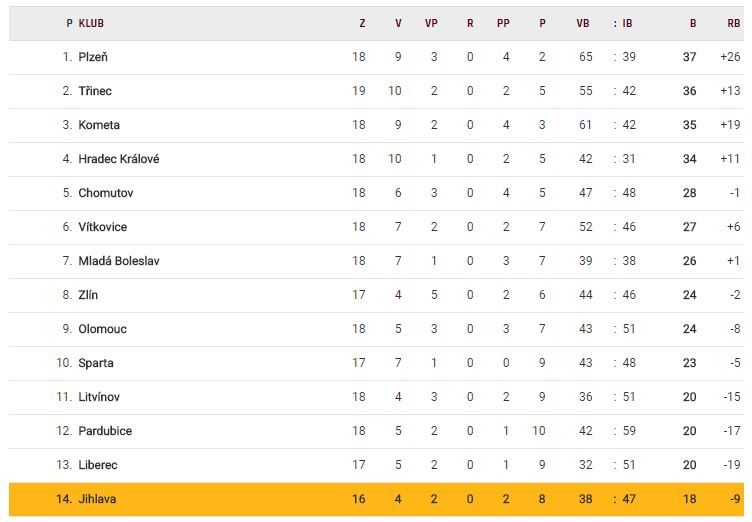
Task: Select the VB column header
Action: pyautogui.click(x=583, y=23)
